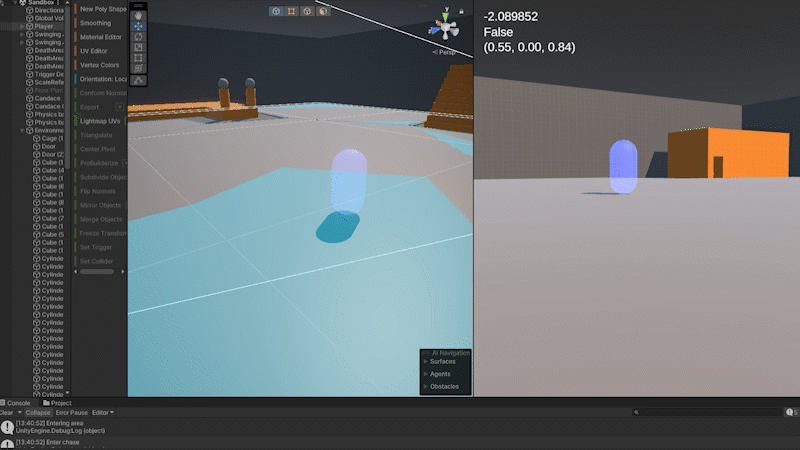Viewport: 800px width, 450px height.
Task: Select the Door object in Hierarchy
Action: point(45,146)
